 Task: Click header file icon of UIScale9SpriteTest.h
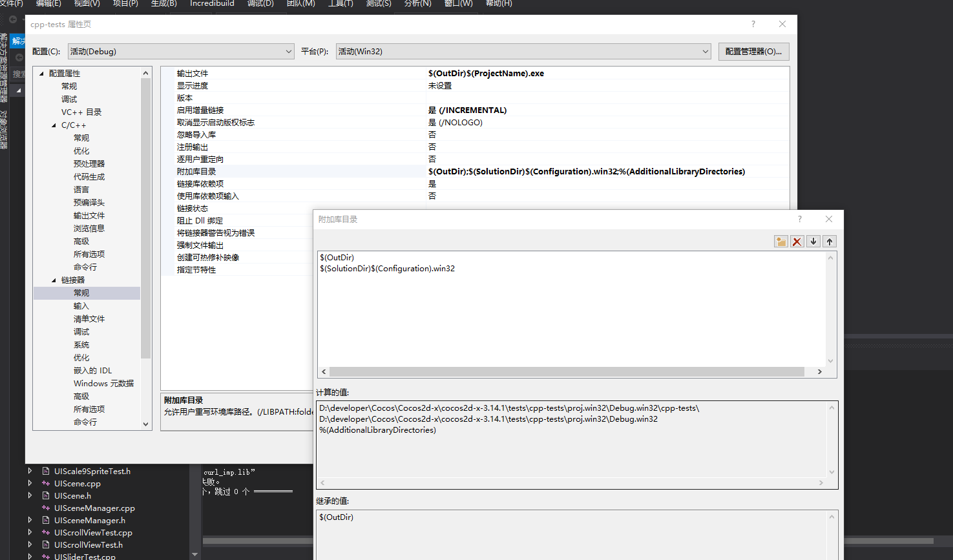[46, 472]
